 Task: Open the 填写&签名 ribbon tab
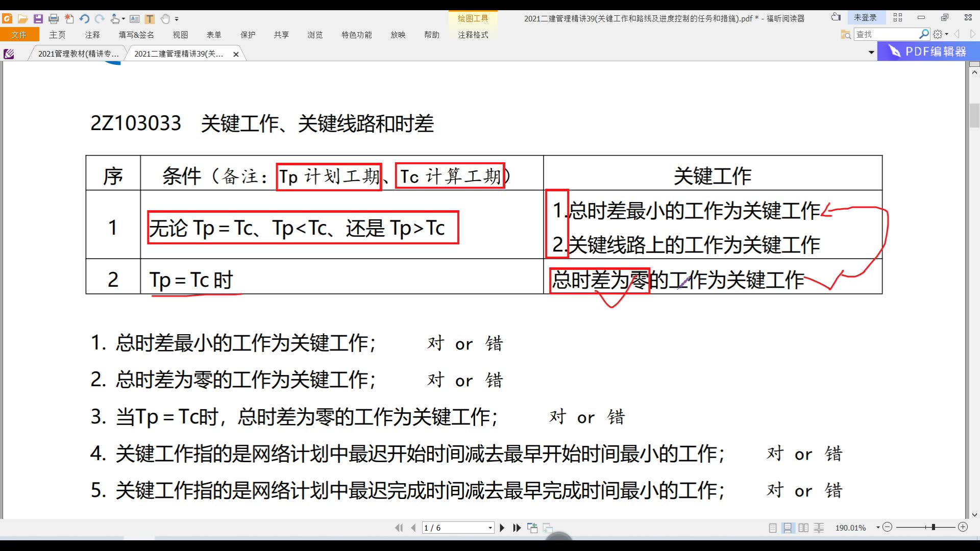(136, 35)
